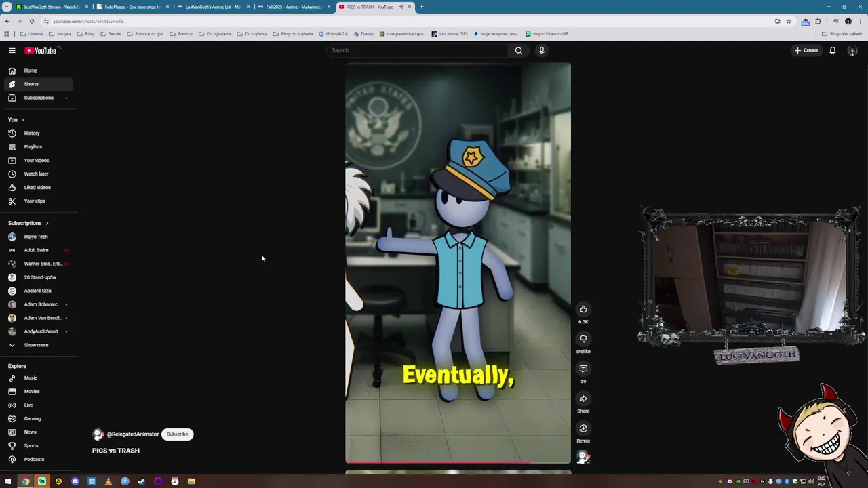Explore Movies category
Image resolution: width=868 pixels, height=488 pixels.
click(39, 392)
